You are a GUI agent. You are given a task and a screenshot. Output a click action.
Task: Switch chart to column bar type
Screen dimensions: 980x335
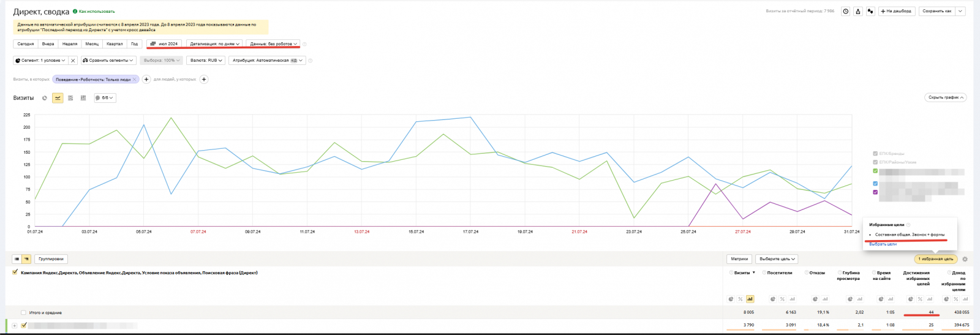tap(83, 98)
